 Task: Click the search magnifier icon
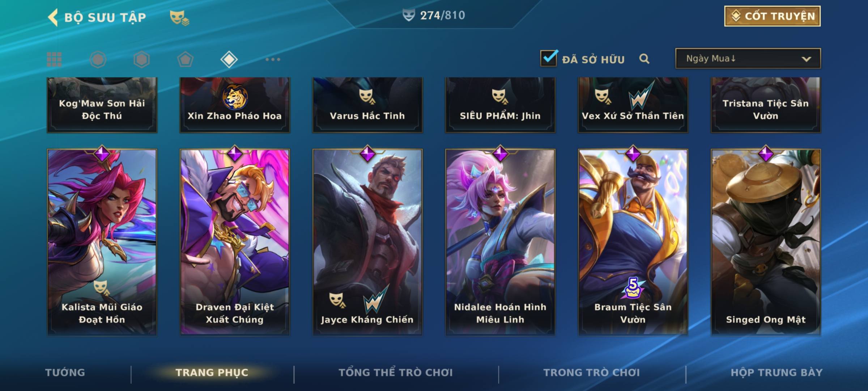click(644, 59)
